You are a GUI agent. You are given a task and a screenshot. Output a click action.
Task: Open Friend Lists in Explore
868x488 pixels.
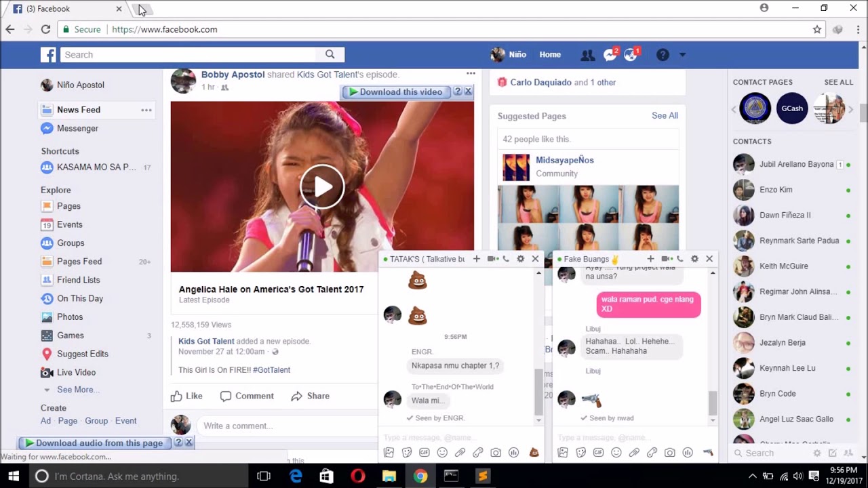(78, 280)
